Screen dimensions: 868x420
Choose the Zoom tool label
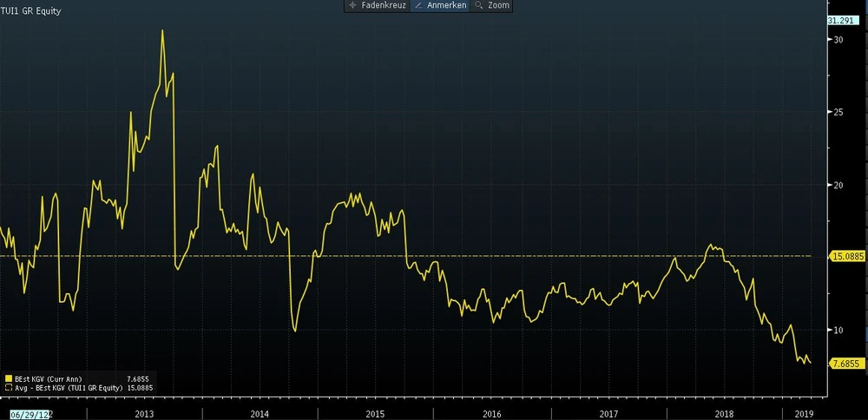[498, 5]
